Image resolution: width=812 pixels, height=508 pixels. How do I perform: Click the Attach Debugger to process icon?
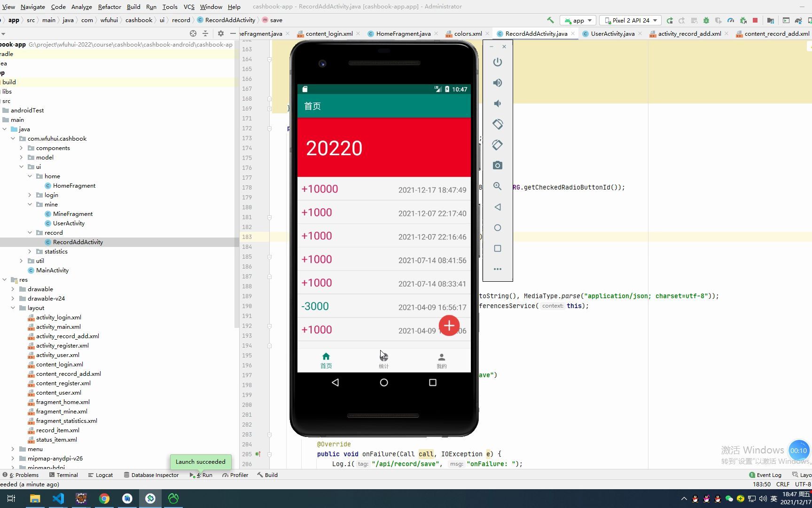[743, 20]
